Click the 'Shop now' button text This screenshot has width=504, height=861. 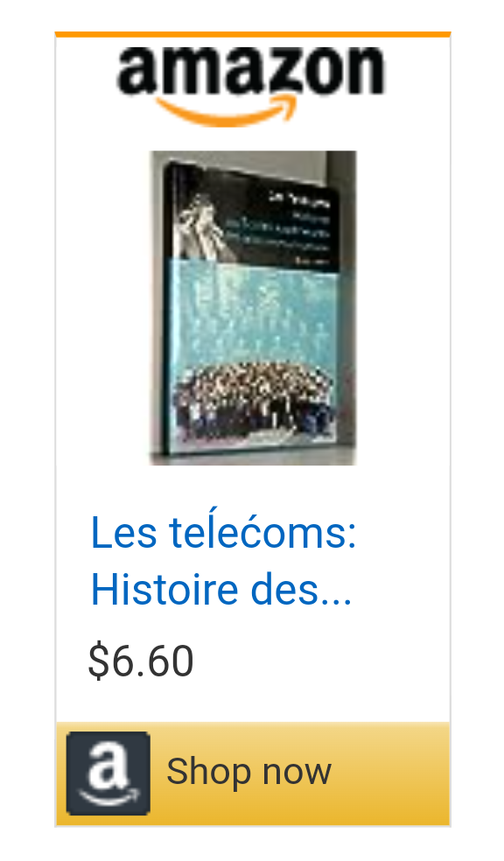tap(248, 772)
